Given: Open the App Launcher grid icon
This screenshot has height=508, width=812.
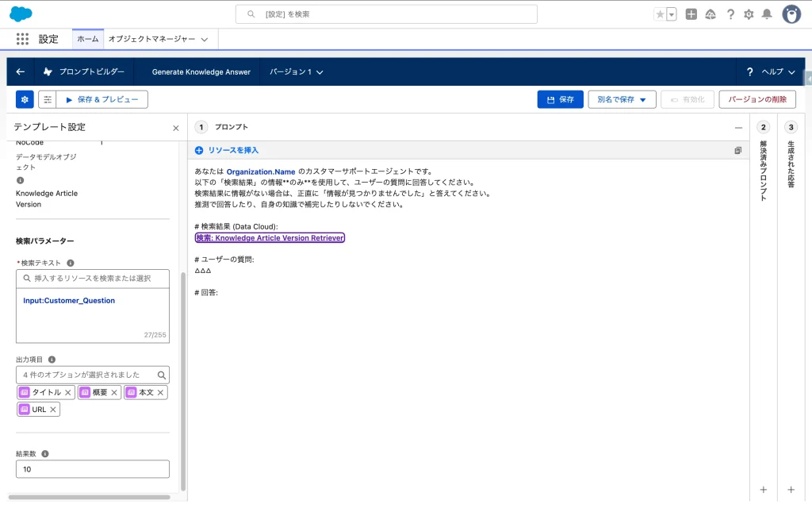Looking at the screenshot, I should click(22, 39).
